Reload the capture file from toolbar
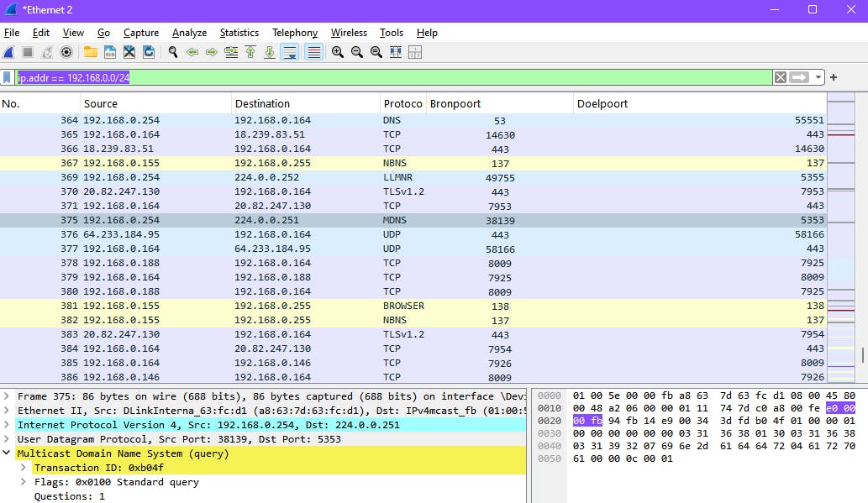868x503 pixels. [x=149, y=52]
